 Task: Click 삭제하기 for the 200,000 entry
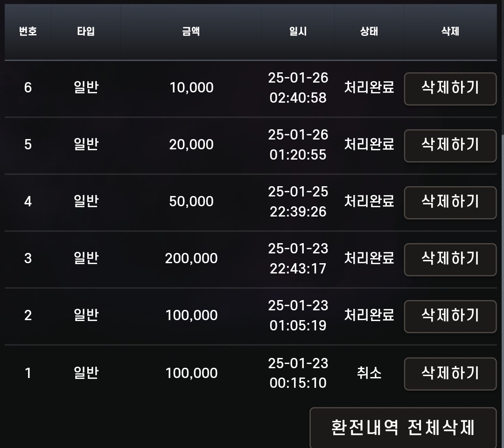tap(450, 259)
